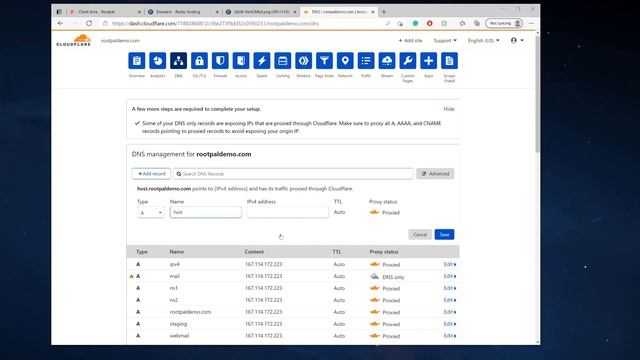
Task: Select the DNS section icon
Action: click(x=178, y=61)
